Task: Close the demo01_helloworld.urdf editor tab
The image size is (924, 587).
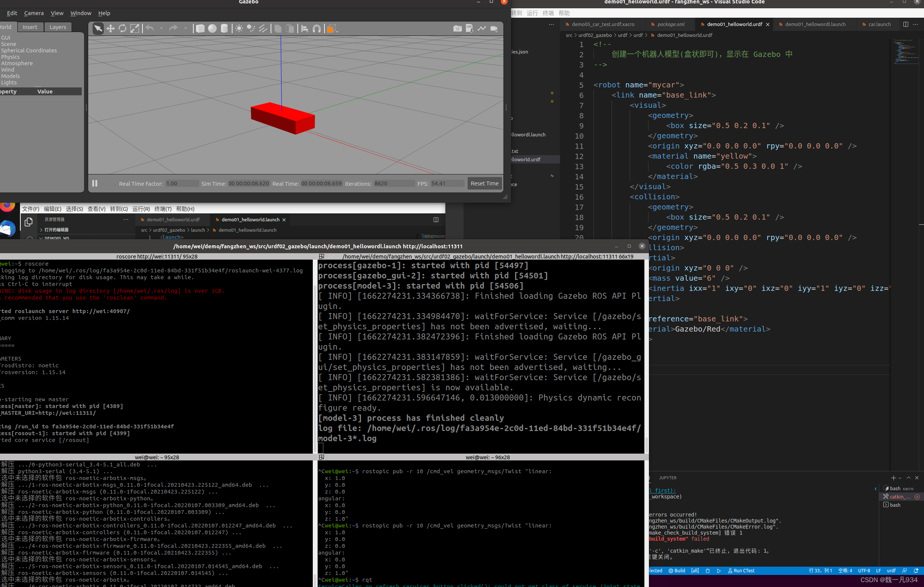Action: coord(768,24)
